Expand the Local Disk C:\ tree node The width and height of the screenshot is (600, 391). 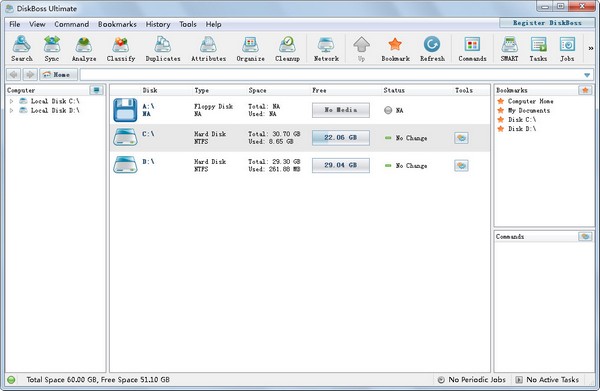[11, 101]
